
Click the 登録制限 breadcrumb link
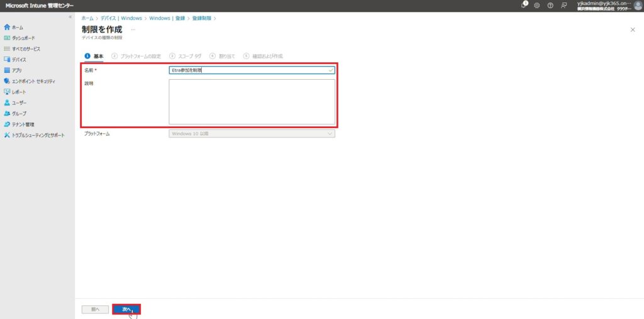pos(201,18)
